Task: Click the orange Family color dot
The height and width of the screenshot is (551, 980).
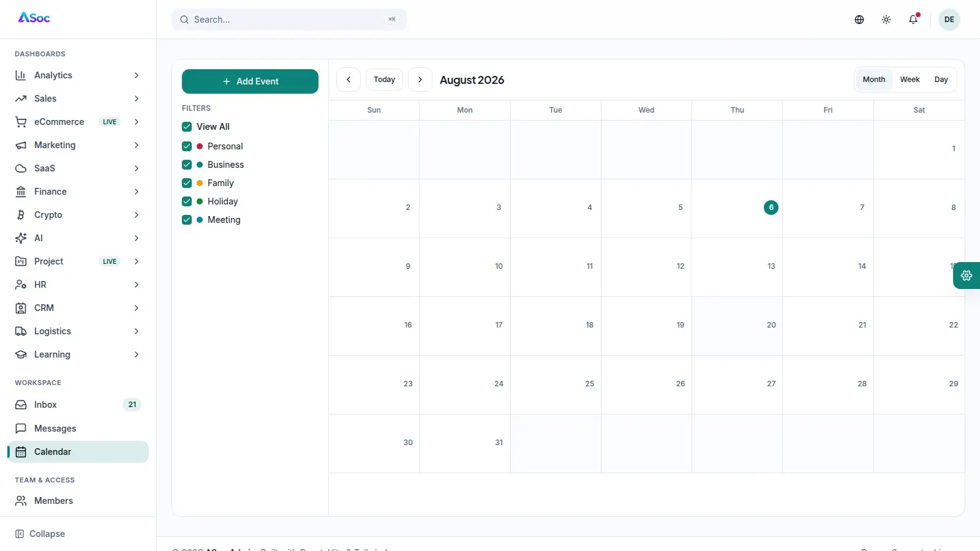Action: coord(200,183)
